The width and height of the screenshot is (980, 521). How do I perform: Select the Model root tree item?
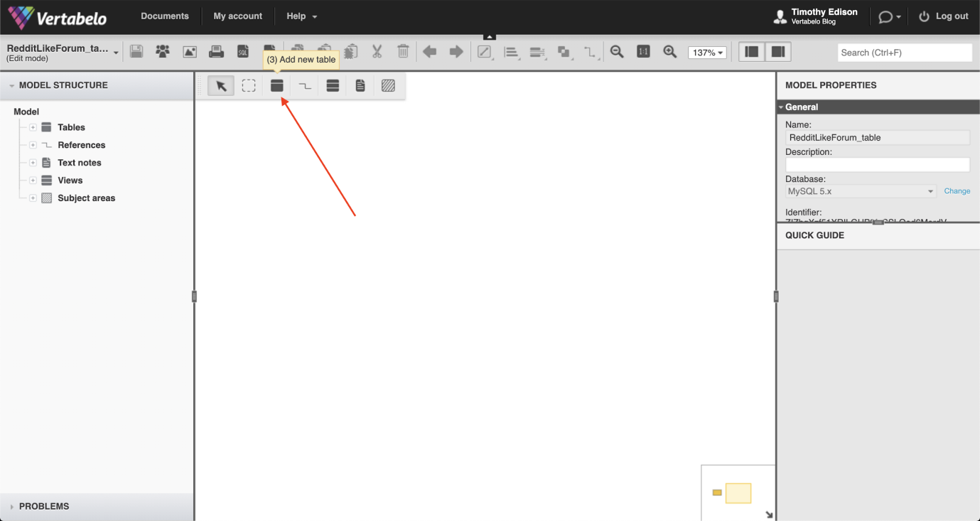(26, 112)
